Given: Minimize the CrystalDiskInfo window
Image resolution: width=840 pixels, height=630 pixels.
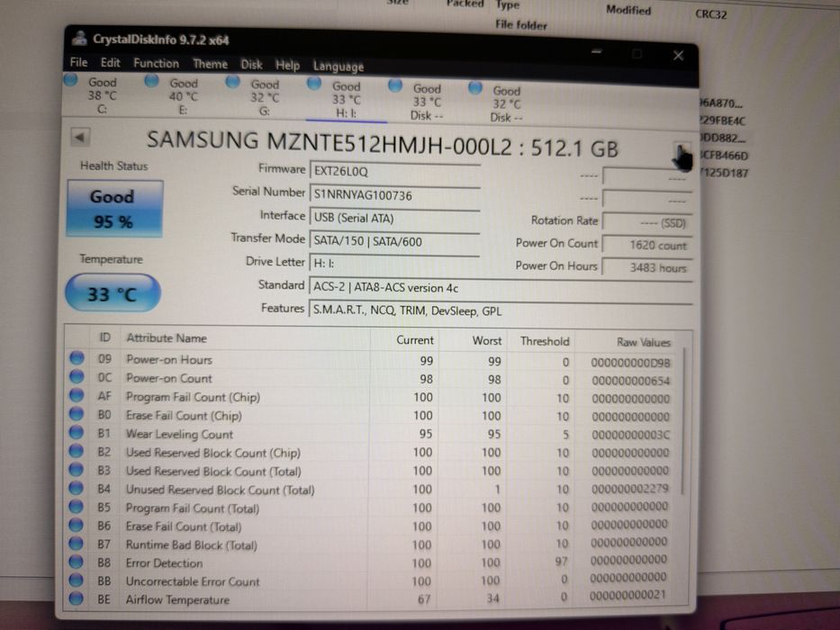Looking at the screenshot, I should pyautogui.click(x=596, y=52).
